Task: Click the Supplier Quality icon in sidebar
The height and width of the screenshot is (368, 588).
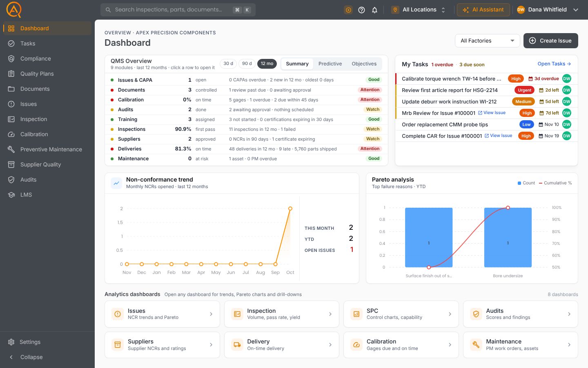Action: click(x=11, y=164)
